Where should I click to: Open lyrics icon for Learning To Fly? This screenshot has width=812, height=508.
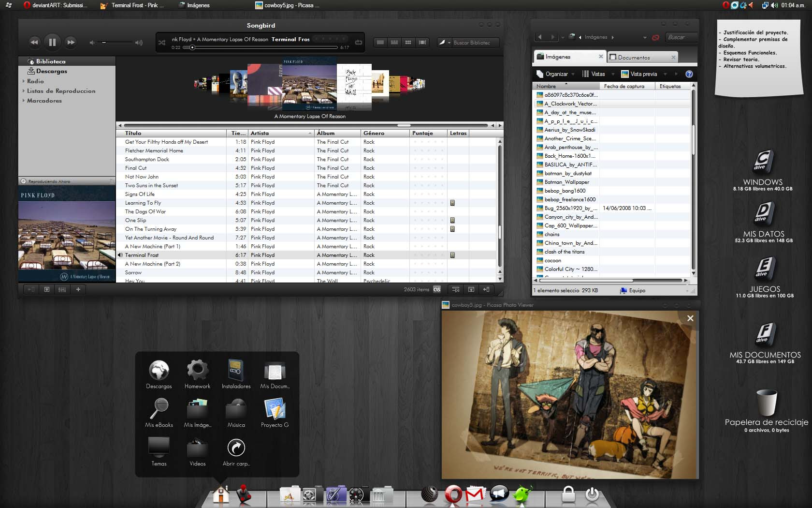452,203
